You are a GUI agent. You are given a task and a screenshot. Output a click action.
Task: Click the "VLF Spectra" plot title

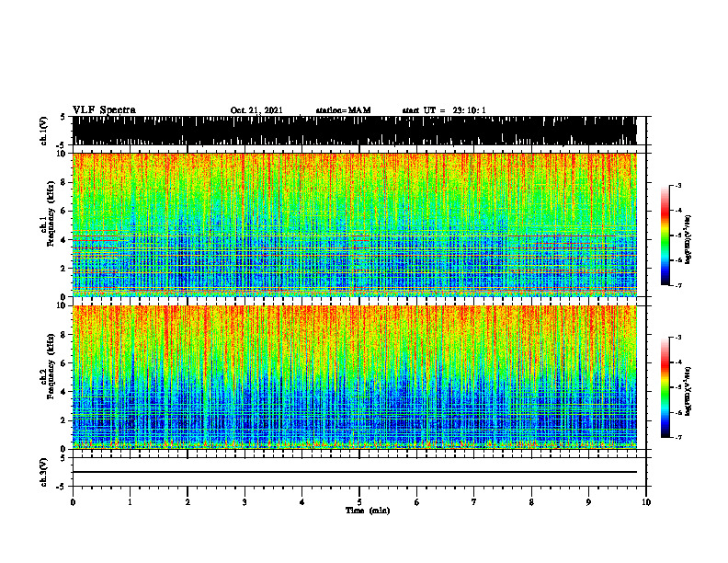pos(104,110)
